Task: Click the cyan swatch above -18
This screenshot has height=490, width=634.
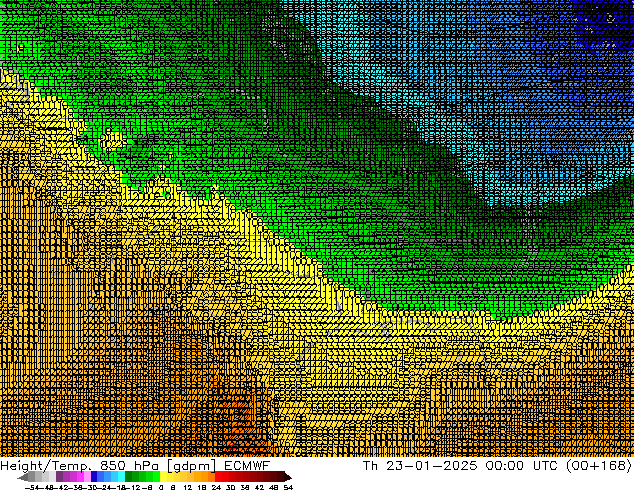Action: point(121,477)
